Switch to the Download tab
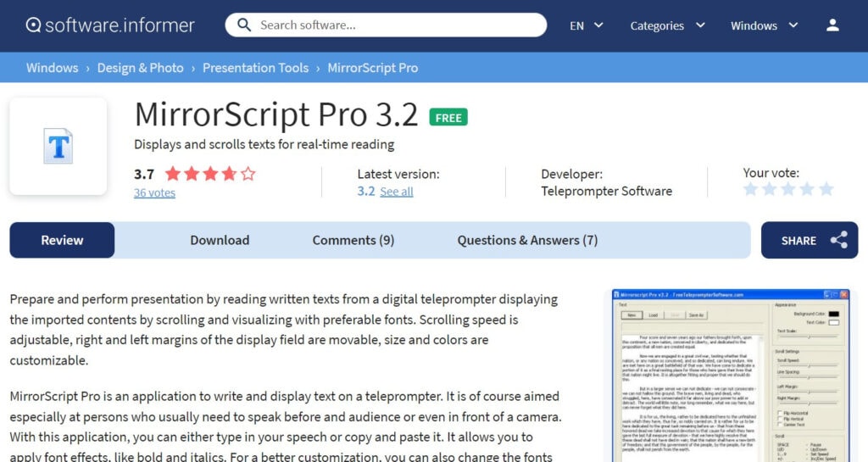Viewport: 868px width, 462px height. point(220,240)
